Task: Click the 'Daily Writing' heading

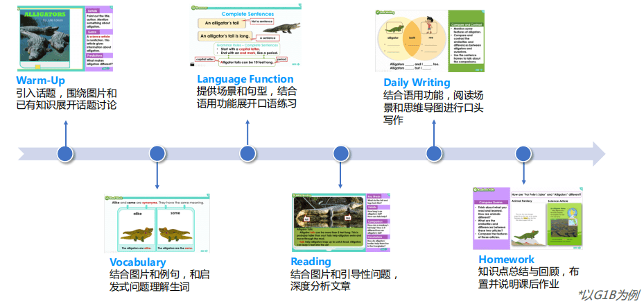Action: click(417, 83)
